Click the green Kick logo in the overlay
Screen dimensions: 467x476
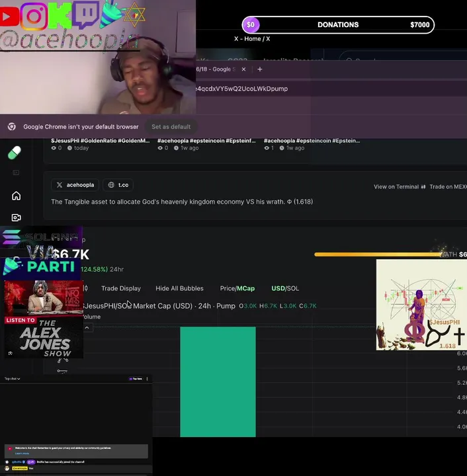(60, 15)
